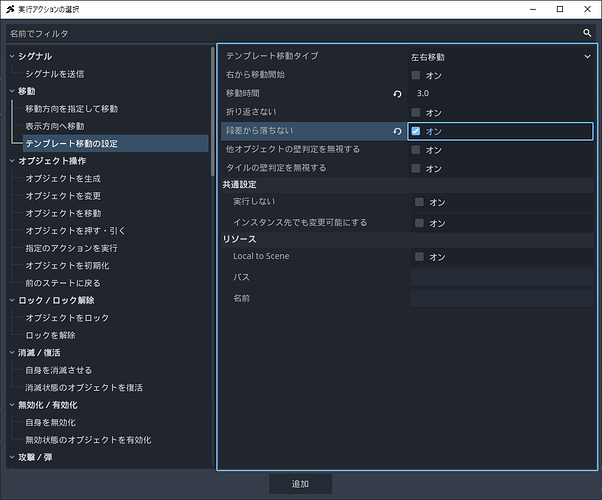Select 表示方向へ移動 action
602x500 pixels.
(55, 126)
